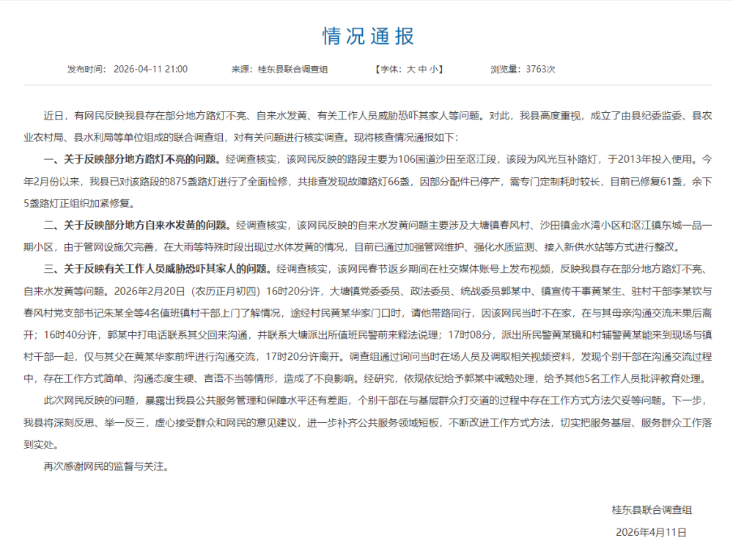The image size is (733, 560).
Task: Click heading 一、关于反映部分地方路灯不亮的问题
Action: [133, 159]
